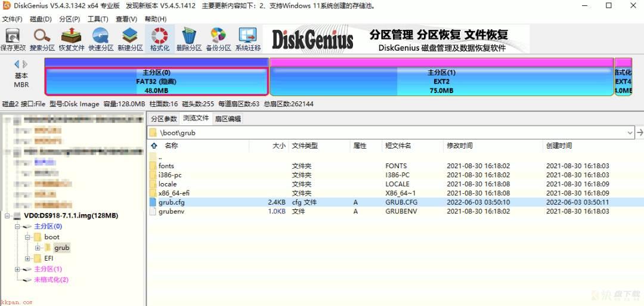
Task: Select the boot folder in tree
Action: pos(52,237)
